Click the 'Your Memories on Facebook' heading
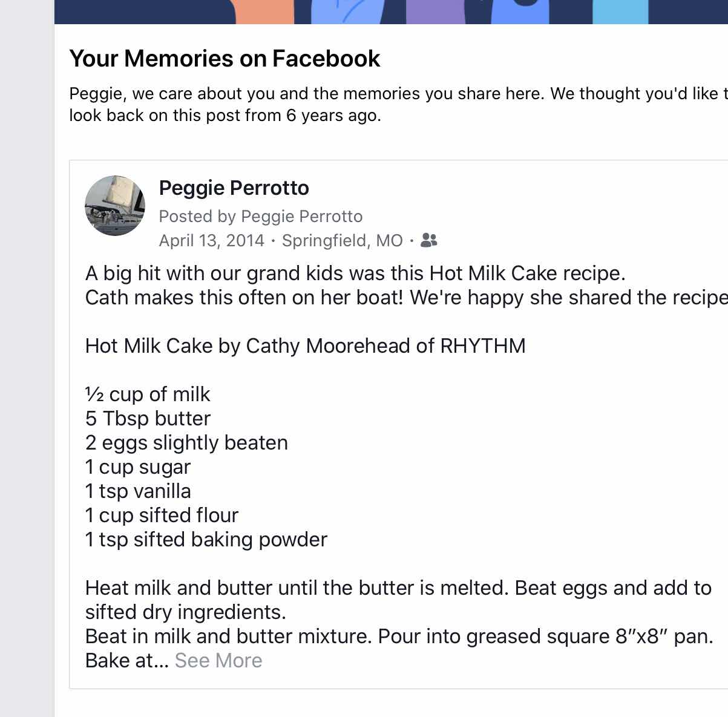This screenshot has width=728, height=717. pyautogui.click(x=225, y=59)
